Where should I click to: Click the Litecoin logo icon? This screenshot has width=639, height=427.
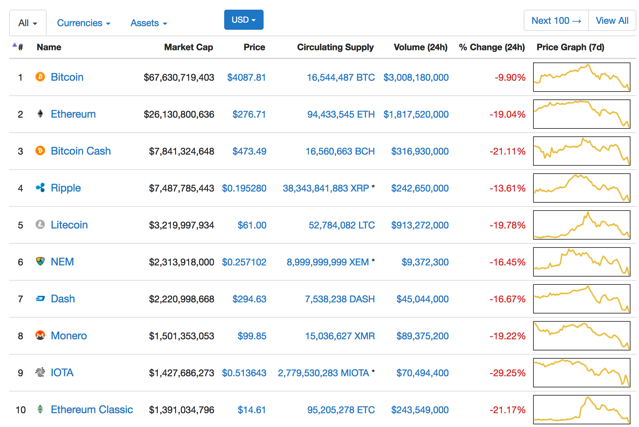(40, 225)
